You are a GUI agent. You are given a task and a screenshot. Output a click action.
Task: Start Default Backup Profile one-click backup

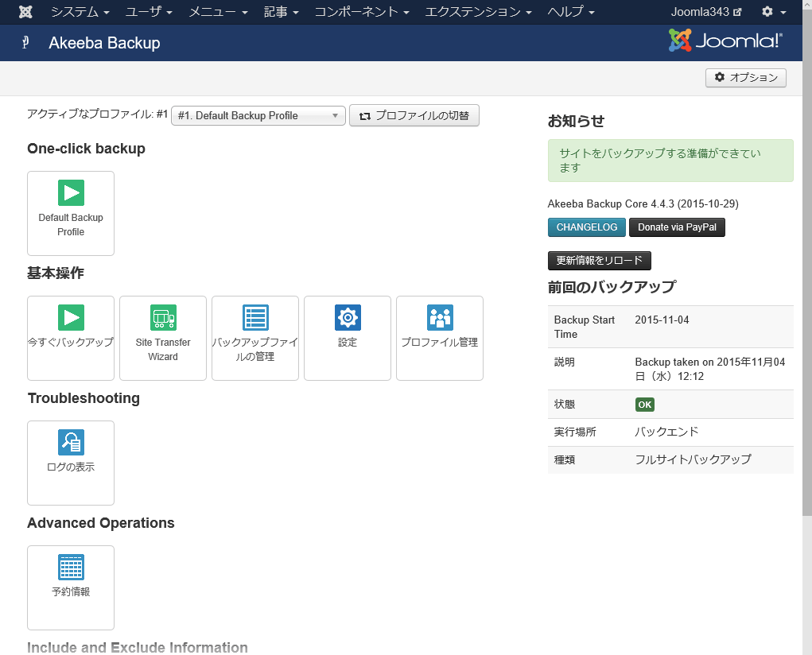coord(71,213)
